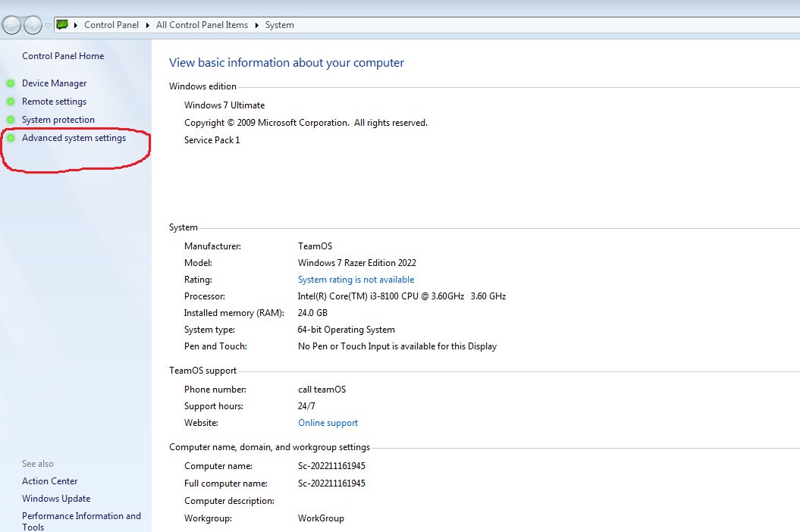Image resolution: width=800 pixels, height=532 pixels.
Task: Select Control Panel in the address breadcrumb
Action: [111, 25]
